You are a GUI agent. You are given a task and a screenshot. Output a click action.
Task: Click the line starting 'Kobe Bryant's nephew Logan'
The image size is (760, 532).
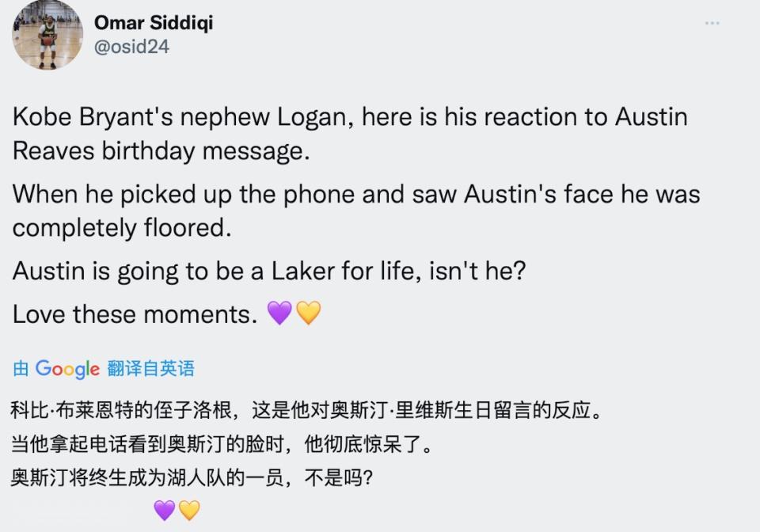[350, 118]
